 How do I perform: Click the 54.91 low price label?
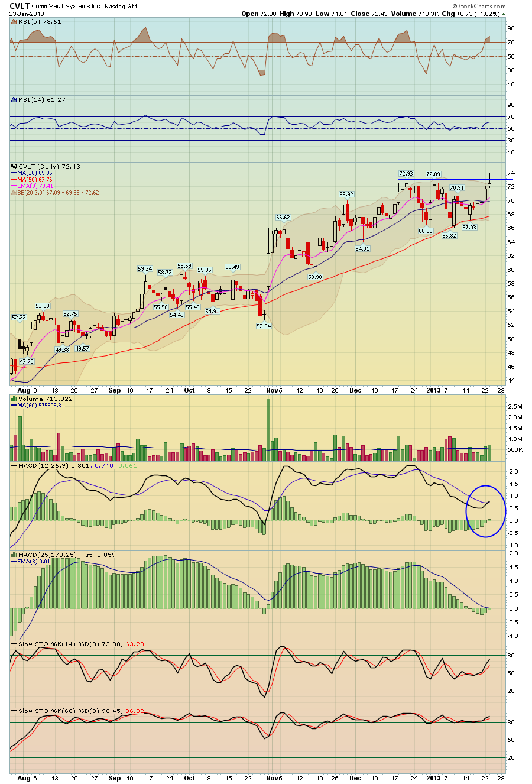pos(212,311)
